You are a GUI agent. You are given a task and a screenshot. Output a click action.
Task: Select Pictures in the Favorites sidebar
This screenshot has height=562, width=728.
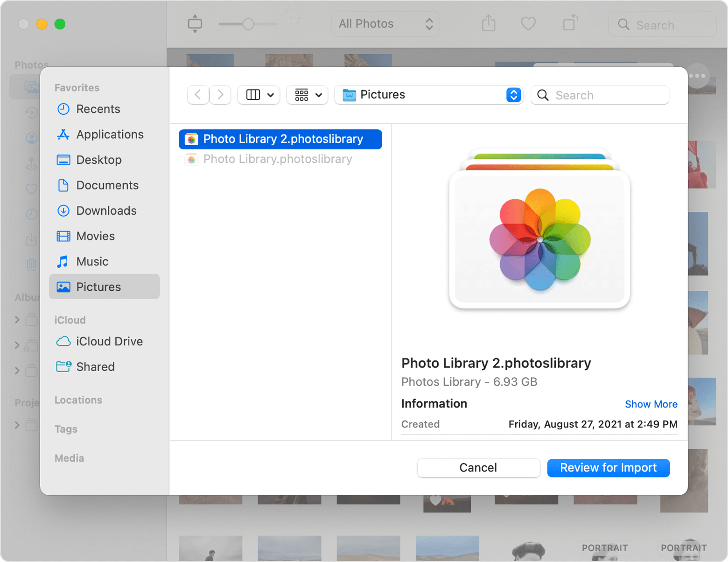point(104,287)
